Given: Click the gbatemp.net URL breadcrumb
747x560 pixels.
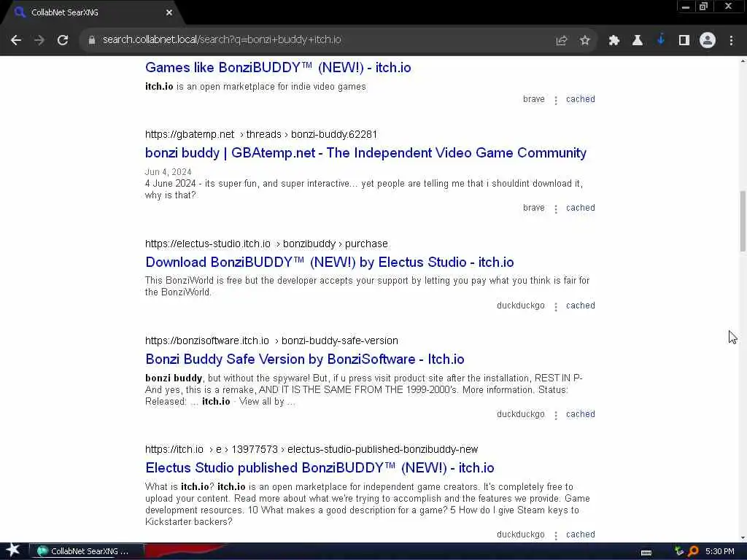Looking at the screenshot, I should 261,134.
